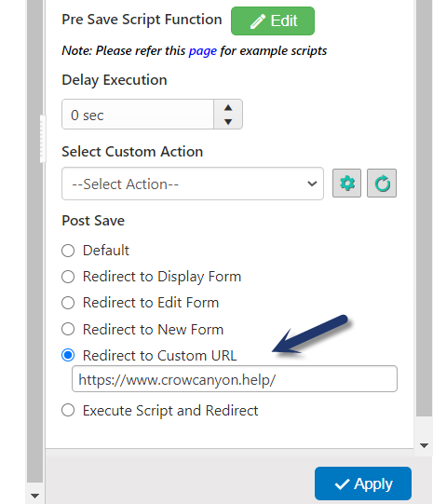Edit the Pre Save Script Function
The image size is (433, 504).
273,20
